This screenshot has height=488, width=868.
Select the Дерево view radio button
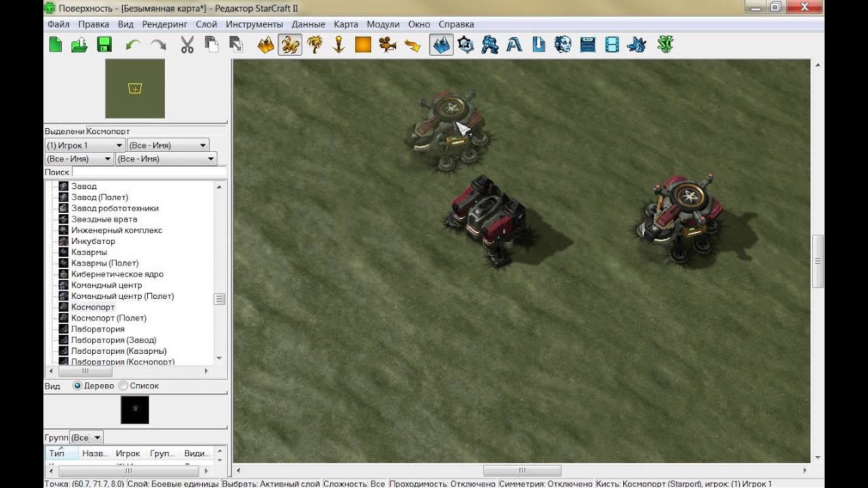(77, 386)
